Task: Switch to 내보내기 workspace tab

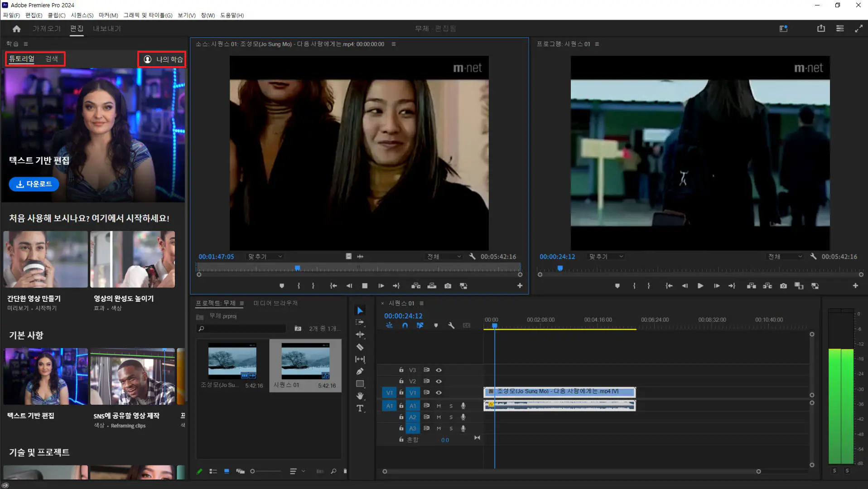Action: [107, 29]
